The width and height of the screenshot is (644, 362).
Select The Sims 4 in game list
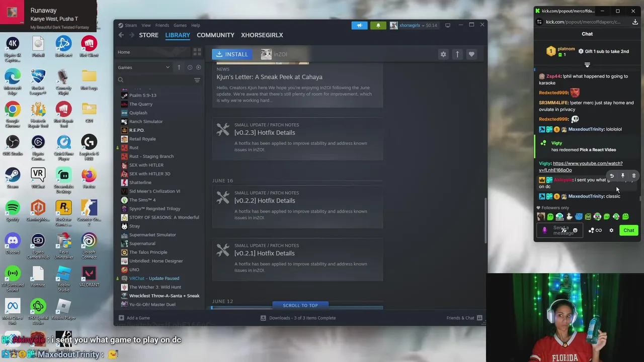pos(142,200)
